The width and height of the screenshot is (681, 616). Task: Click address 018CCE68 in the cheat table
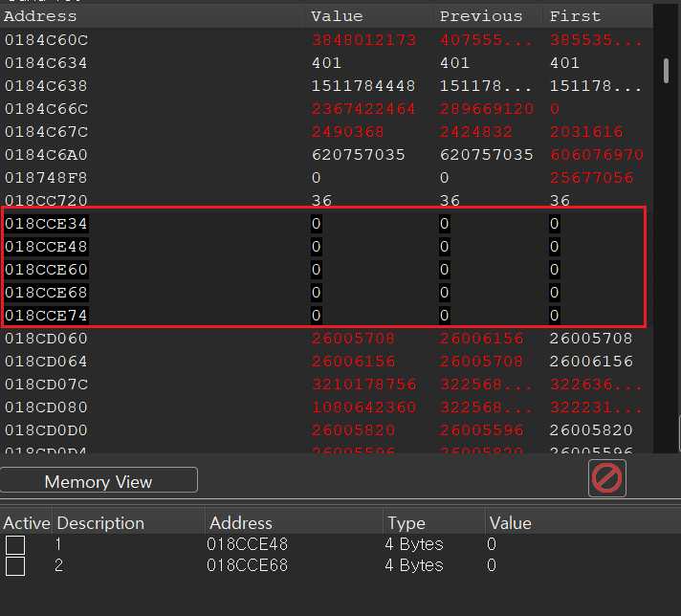248,565
